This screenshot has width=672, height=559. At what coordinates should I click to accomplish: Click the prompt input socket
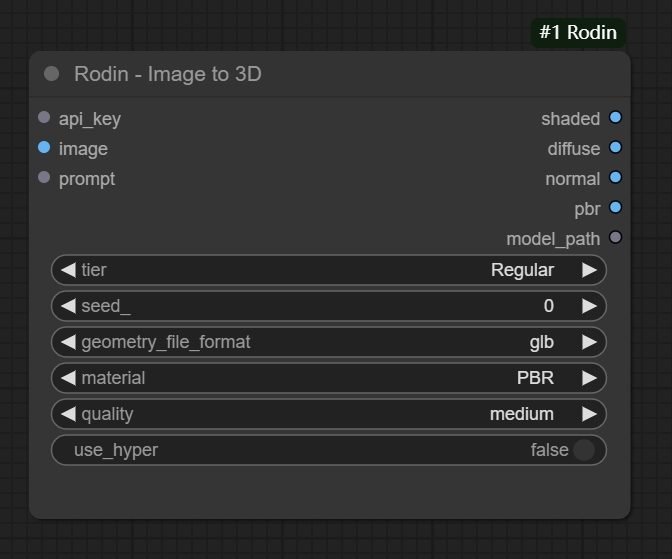[x=44, y=177]
